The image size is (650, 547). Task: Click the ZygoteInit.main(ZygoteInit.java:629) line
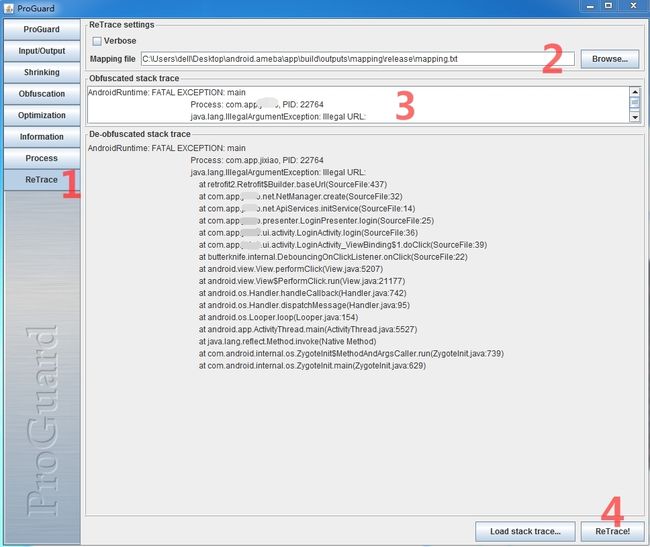click(x=312, y=365)
